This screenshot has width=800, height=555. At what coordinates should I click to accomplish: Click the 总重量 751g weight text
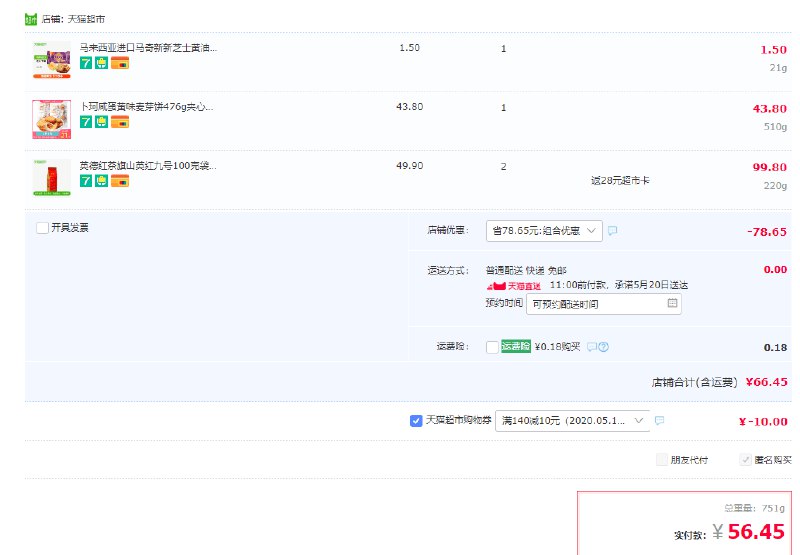(754, 508)
